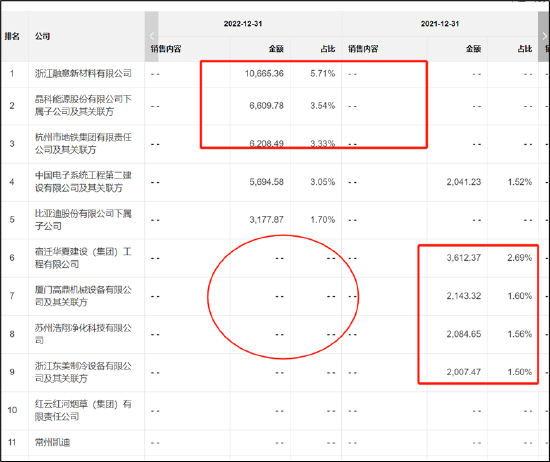Click the left scroll arrow in table header

152,36
